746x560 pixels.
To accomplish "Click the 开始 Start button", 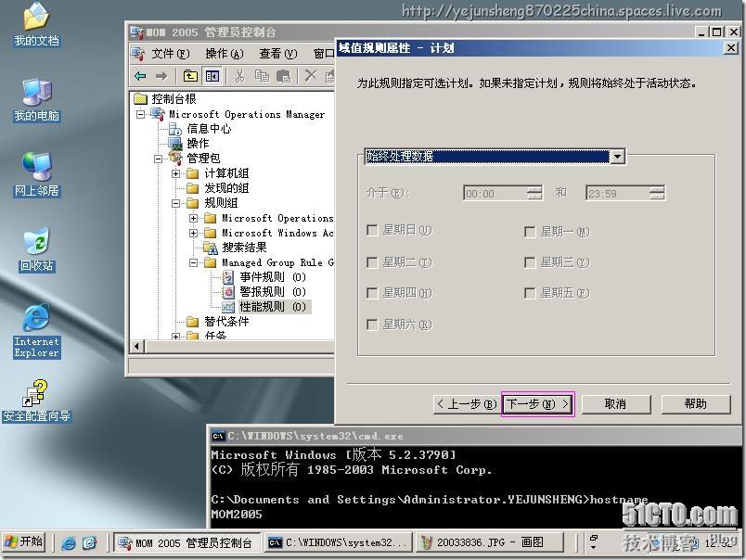I will point(24,542).
